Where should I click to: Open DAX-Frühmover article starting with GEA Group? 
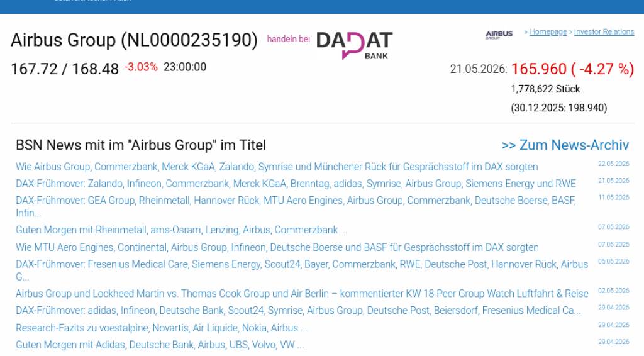296,206
